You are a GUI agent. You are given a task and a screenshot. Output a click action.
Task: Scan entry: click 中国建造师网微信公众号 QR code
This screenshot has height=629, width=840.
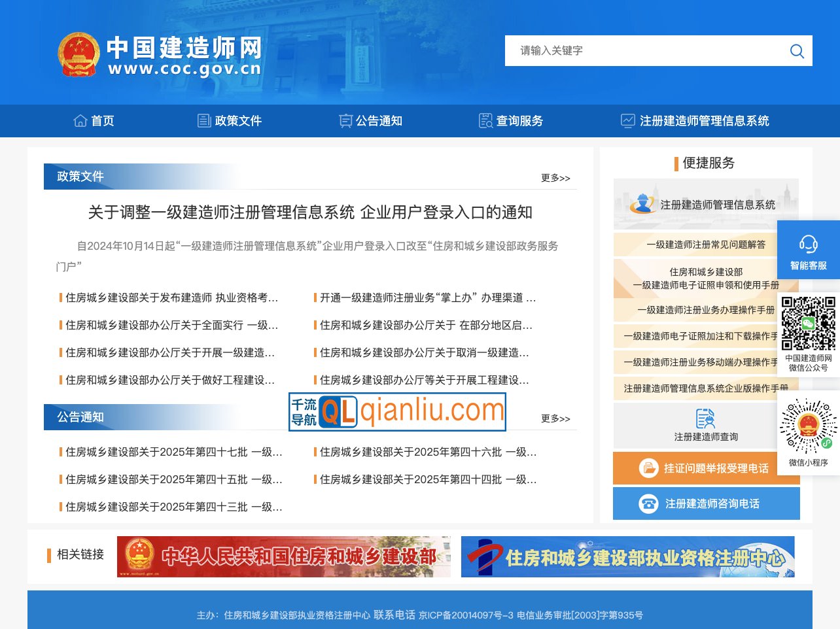tap(809, 325)
